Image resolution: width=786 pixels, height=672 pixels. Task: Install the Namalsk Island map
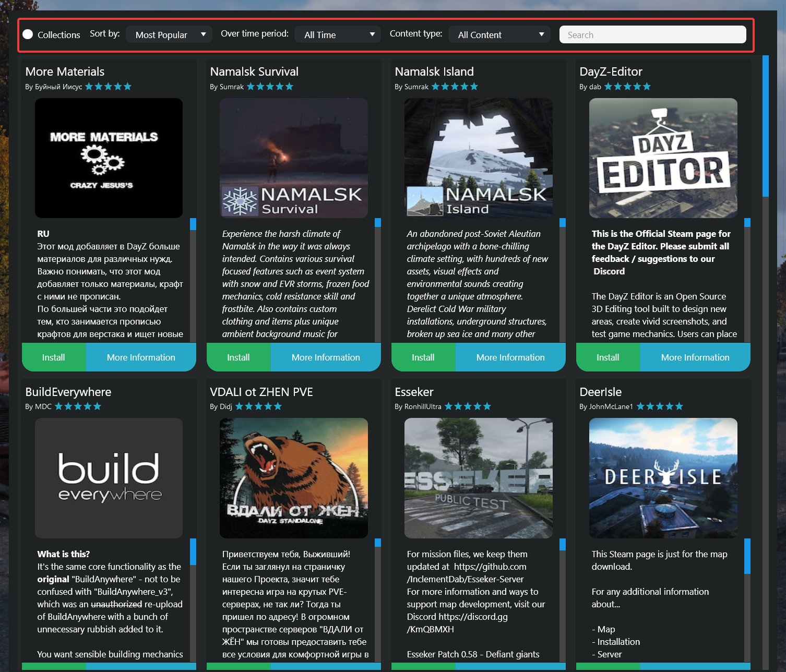tap(423, 357)
